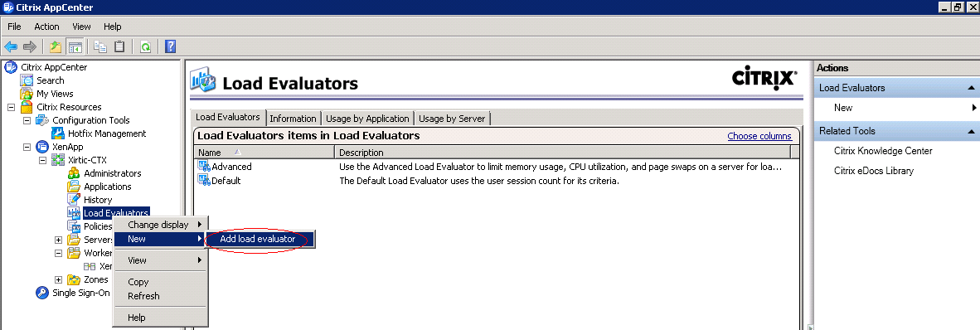Screen dimensions: 980x330
Task: Click the Configuration Tools node icon
Action: (42, 120)
